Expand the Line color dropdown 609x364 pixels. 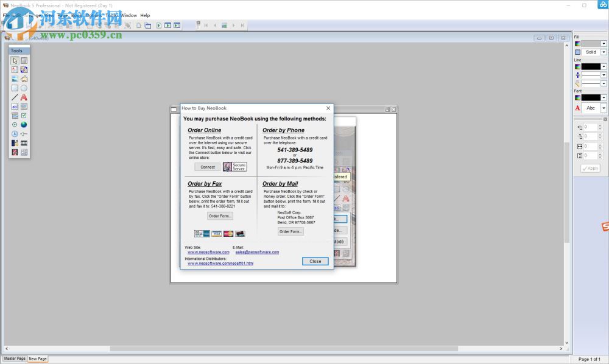tap(604, 67)
